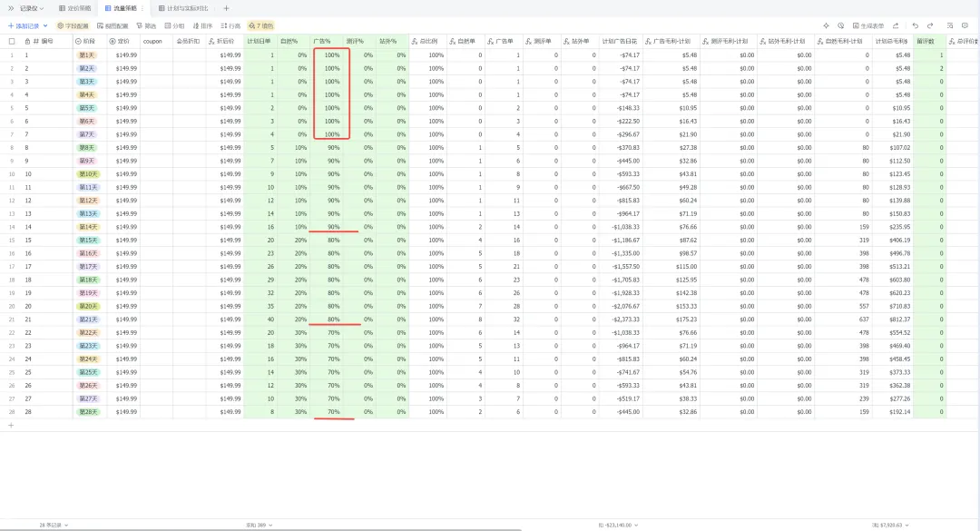
Task: Open the 筛选 filter tool
Action: click(x=146, y=25)
